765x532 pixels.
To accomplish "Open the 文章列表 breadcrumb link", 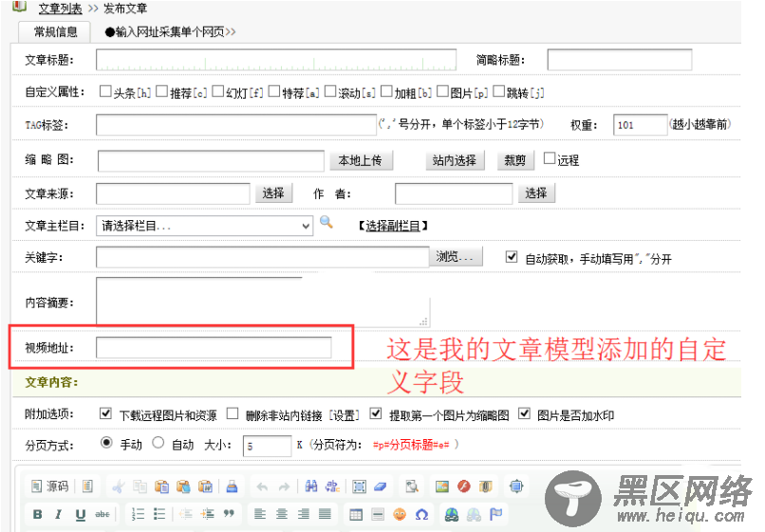I will [x=61, y=9].
